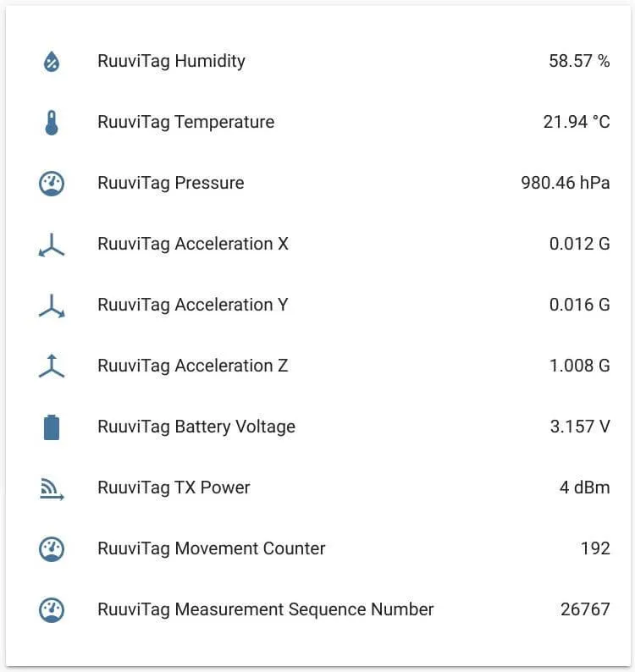Click the Acceleration Y axis icon

coord(52,306)
